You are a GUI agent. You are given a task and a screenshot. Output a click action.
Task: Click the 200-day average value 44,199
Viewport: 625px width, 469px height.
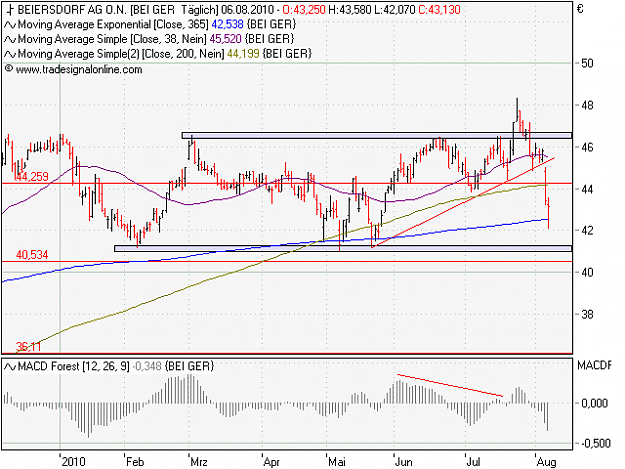tap(243, 54)
